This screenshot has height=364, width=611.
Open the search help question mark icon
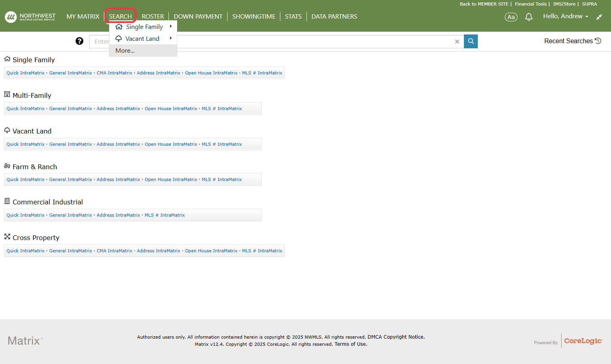tap(79, 41)
